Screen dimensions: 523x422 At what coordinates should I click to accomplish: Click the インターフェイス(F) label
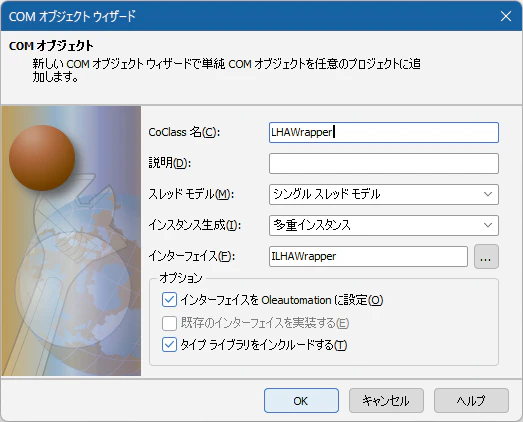(x=192, y=257)
